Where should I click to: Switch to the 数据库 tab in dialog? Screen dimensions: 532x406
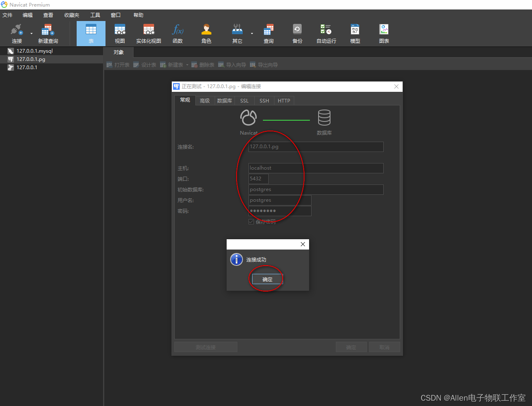pyautogui.click(x=225, y=101)
